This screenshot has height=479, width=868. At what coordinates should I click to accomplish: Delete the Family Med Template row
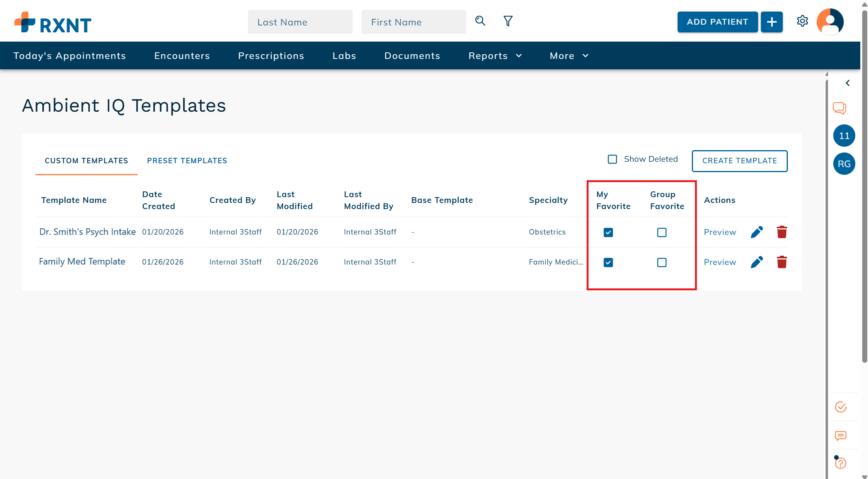point(782,262)
